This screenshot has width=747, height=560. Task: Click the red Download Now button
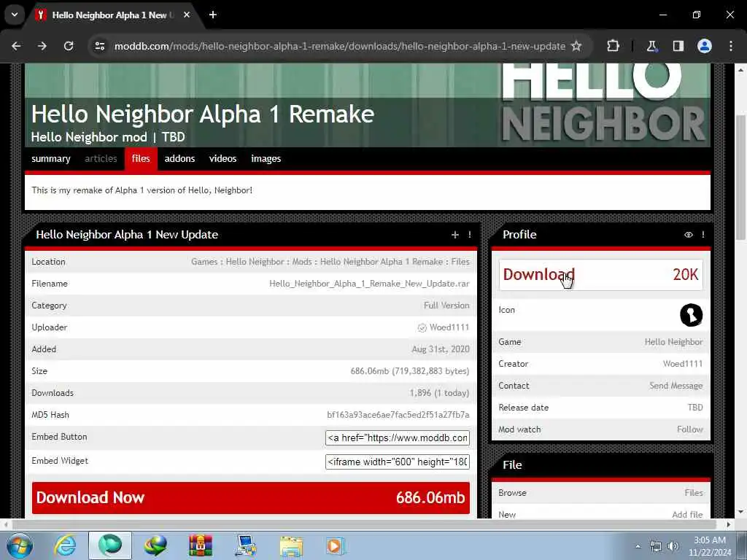pyautogui.click(x=251, y=497)
